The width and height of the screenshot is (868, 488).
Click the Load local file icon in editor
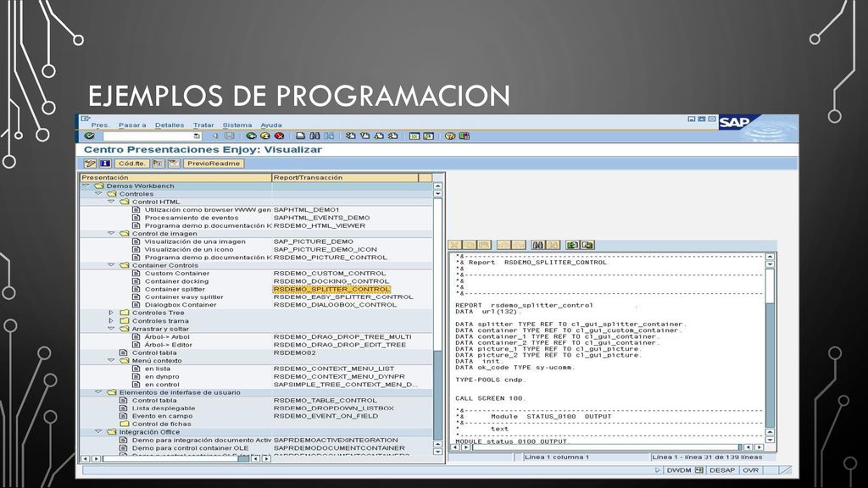point(572,245)
